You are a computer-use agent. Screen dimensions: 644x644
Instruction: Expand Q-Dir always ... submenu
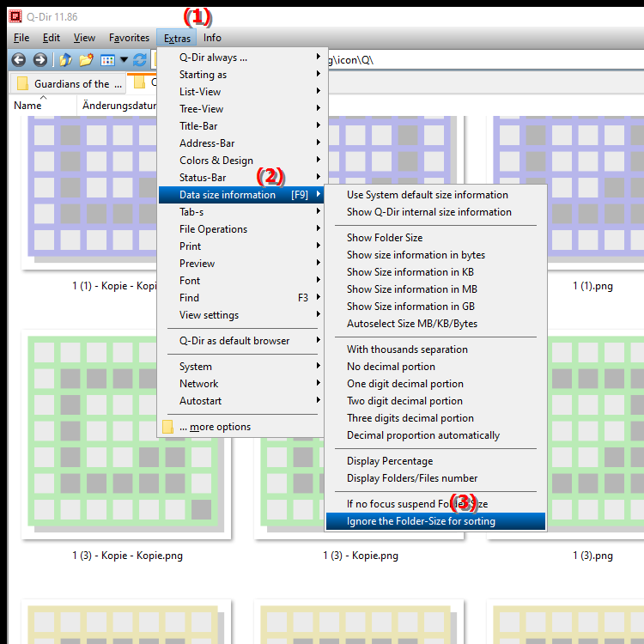[x=241, y=58]
